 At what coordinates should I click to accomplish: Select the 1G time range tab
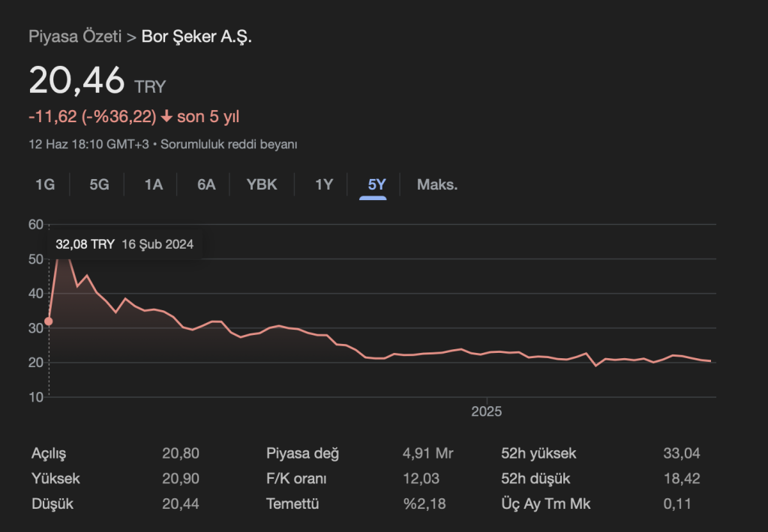click(45, 184)
